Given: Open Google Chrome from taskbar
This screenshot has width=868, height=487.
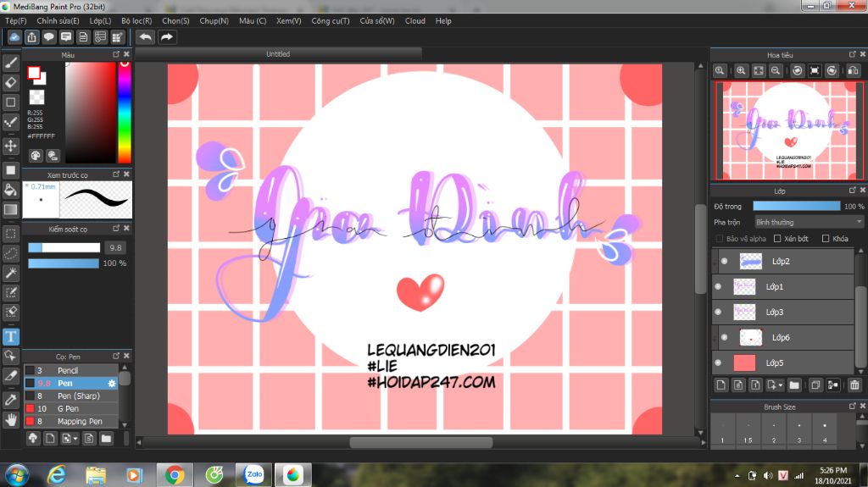Looking at the screenshot, I should tap(175, 475).
